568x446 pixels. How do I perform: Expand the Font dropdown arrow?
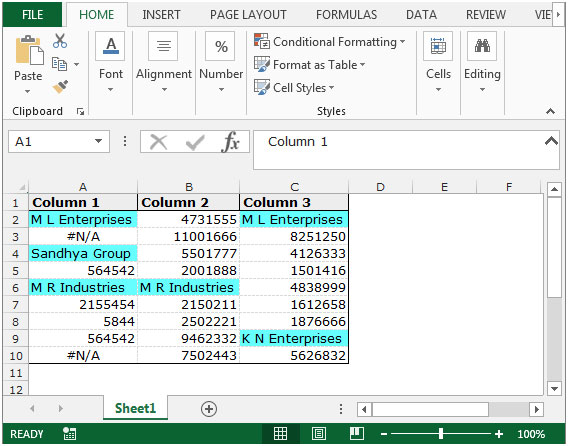pos(110,89)
